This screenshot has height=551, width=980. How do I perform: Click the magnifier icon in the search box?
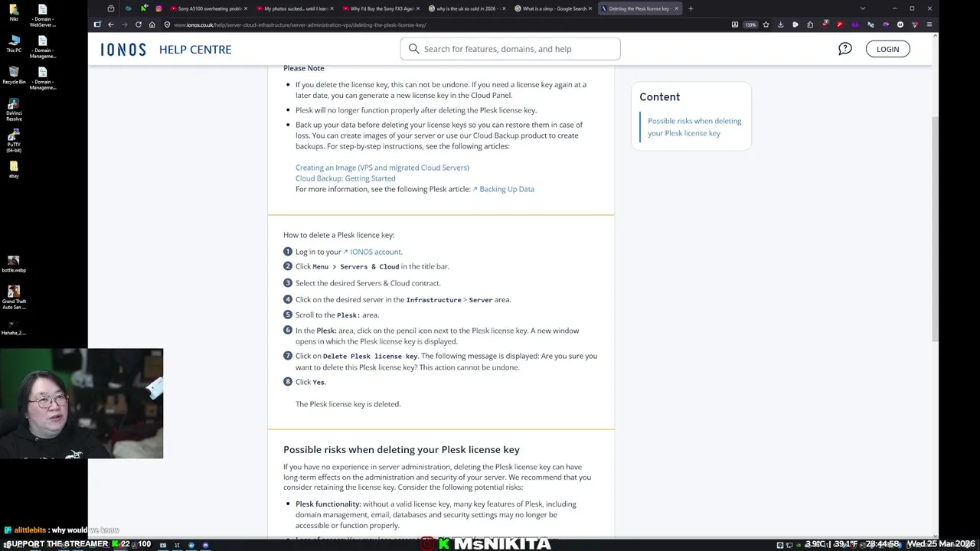coord(414,49)
